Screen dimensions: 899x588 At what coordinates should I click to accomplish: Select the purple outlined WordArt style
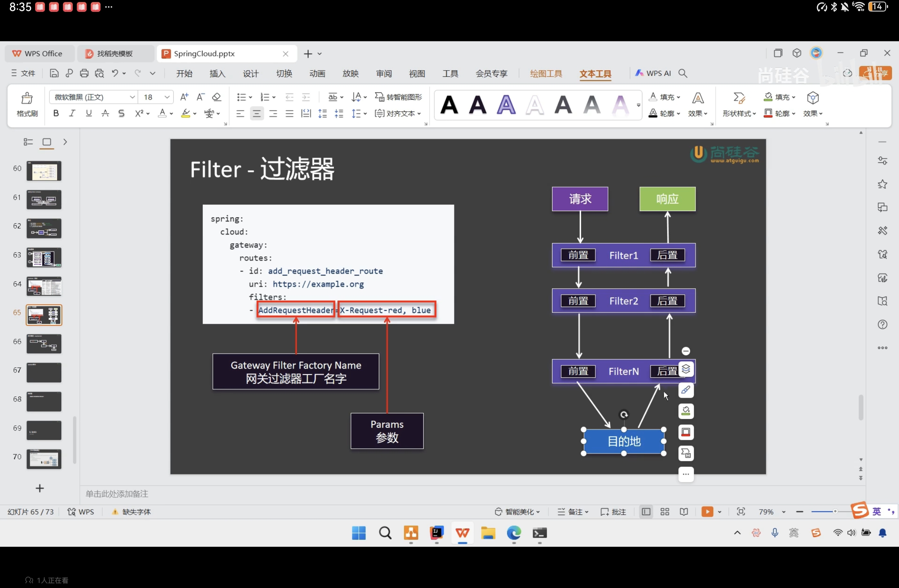506,105
